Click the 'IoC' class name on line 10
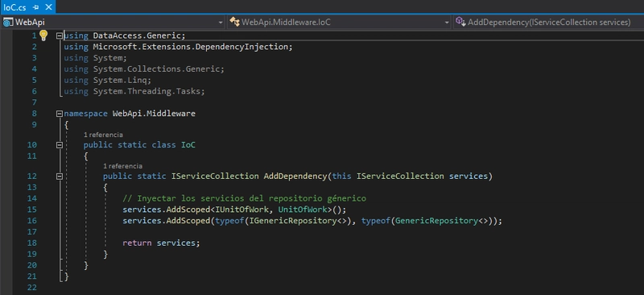 [188, 145]
